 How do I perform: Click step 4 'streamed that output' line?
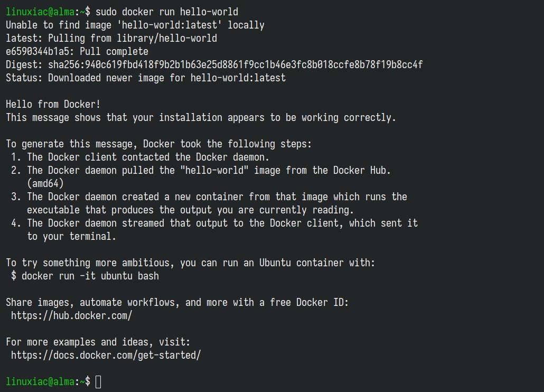pyautogui.click(x=214, y=223)
